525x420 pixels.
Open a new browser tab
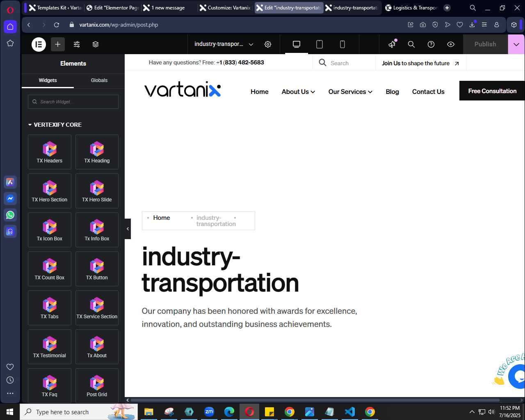[x=447, y=8]
